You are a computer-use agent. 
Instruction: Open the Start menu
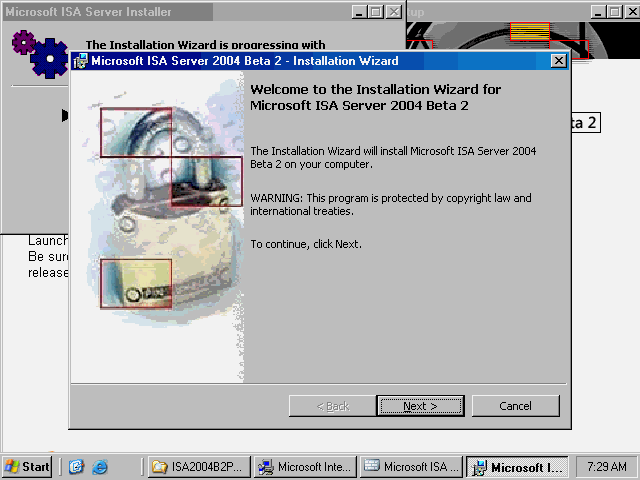pyautogui.click(x=27, y=467)
